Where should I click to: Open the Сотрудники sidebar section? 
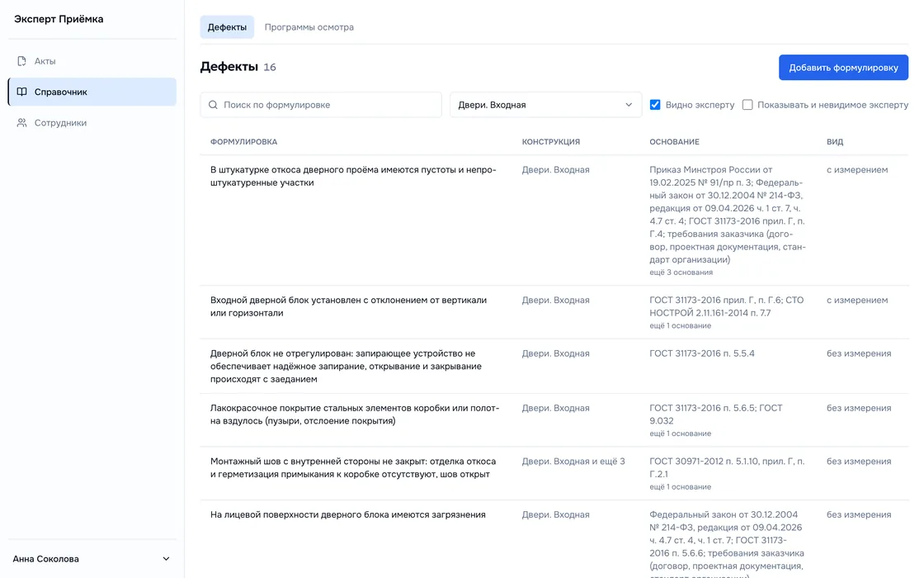tap(92, 123)
